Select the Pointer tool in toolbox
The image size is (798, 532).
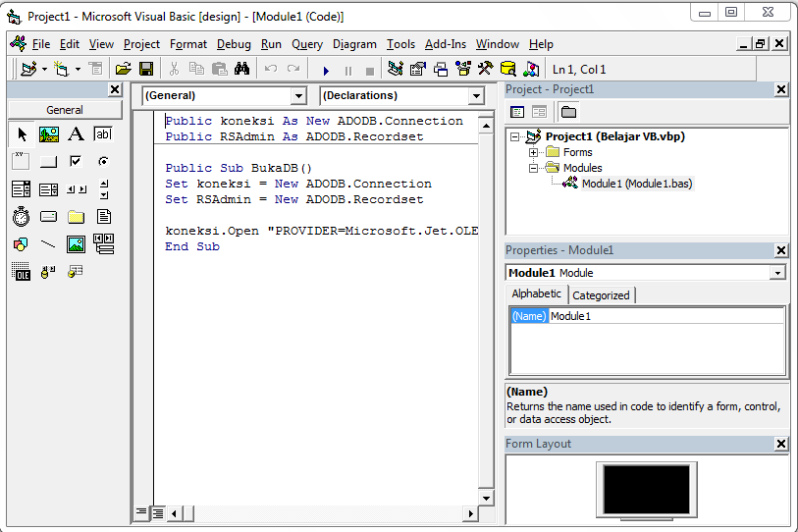pyautogui.click(x=22, y=134)
